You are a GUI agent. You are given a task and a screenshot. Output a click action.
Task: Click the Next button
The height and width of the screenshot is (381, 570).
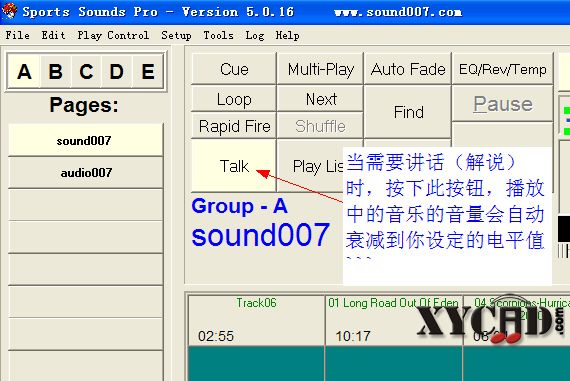coord(321,99)
